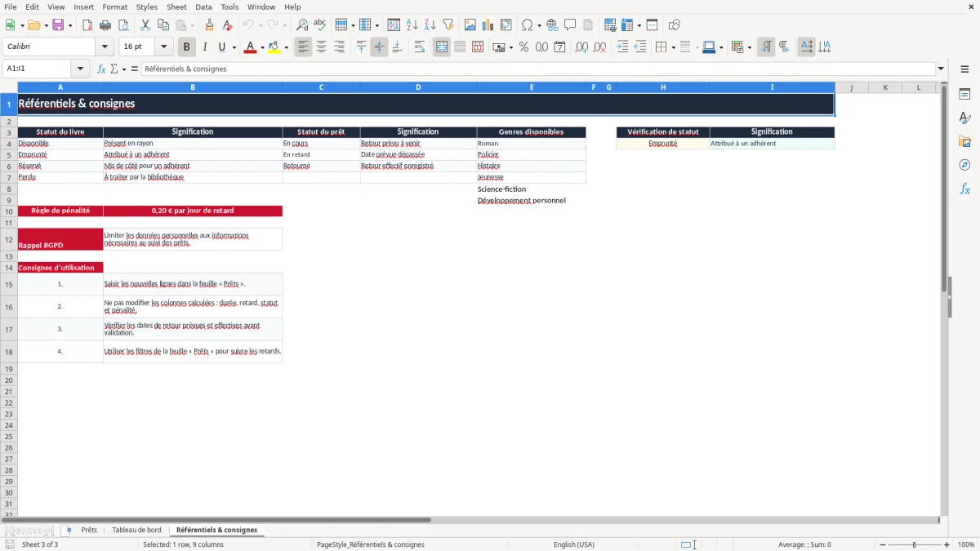Open sidebar Navigator compass icon
This screenshot has height=551, width=980.
[964, 166]
